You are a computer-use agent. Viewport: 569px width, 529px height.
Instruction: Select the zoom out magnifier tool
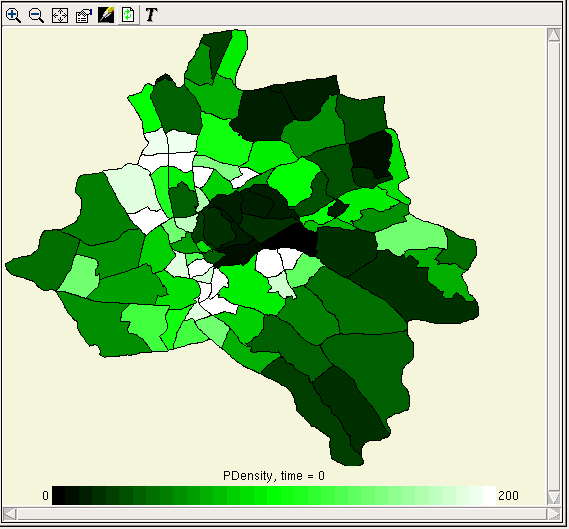(36, 15)
